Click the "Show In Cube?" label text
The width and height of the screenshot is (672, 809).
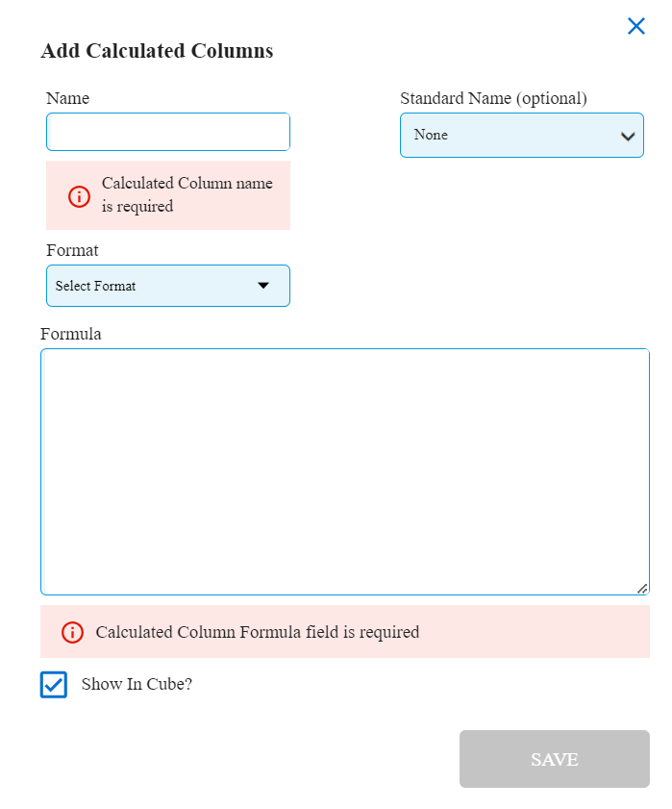pyautogui.click(x=137, y=684)
